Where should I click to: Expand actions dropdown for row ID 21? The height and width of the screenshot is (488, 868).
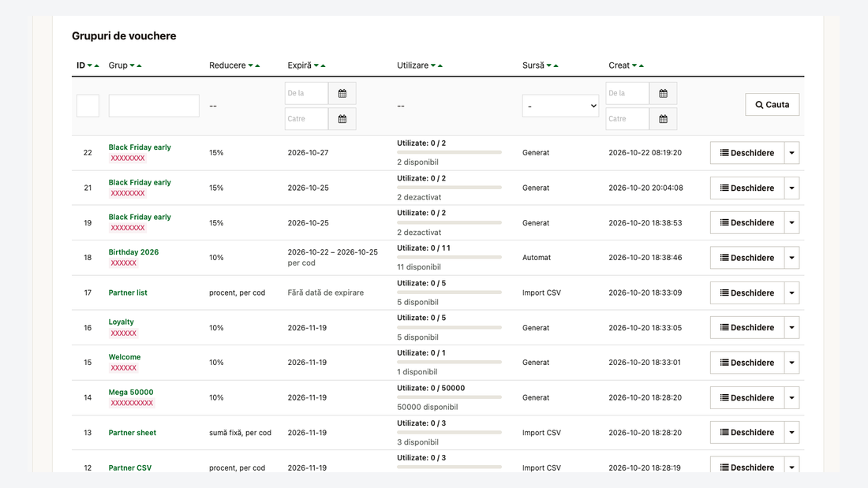[x=791, y=188]
